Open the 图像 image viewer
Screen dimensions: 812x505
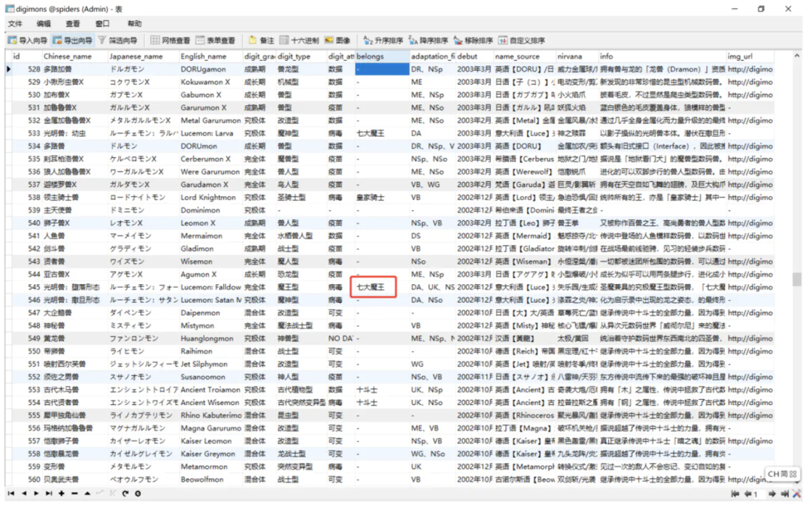tap(337, 41)
